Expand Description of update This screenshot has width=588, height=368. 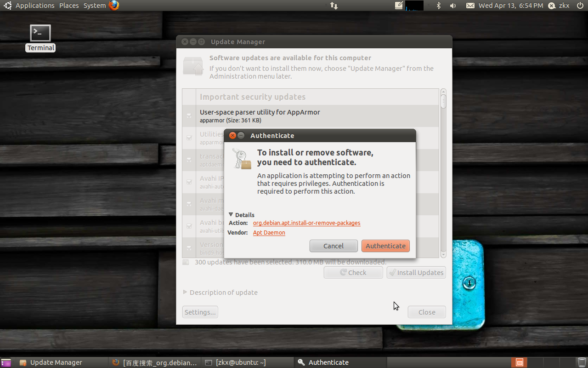[220, 293]
